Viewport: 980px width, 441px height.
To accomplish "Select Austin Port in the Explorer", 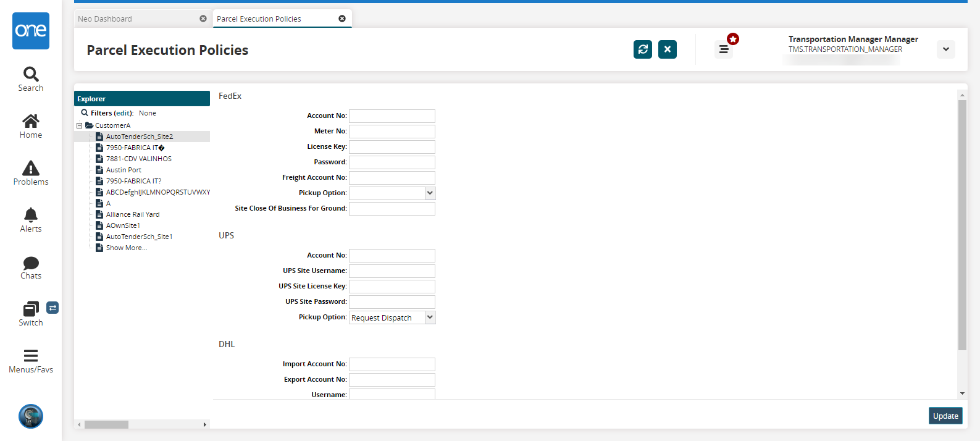I will tap(124, 170).
